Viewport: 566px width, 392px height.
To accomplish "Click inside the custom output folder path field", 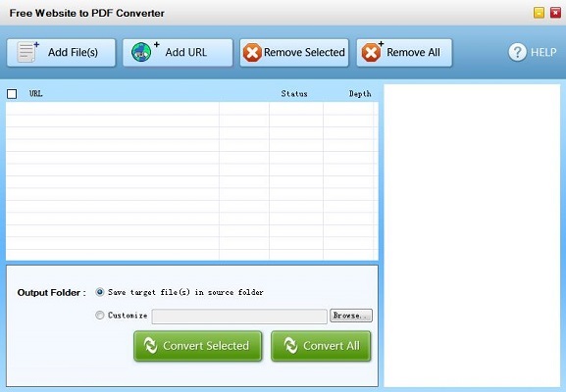I will (x=239, y=317).
